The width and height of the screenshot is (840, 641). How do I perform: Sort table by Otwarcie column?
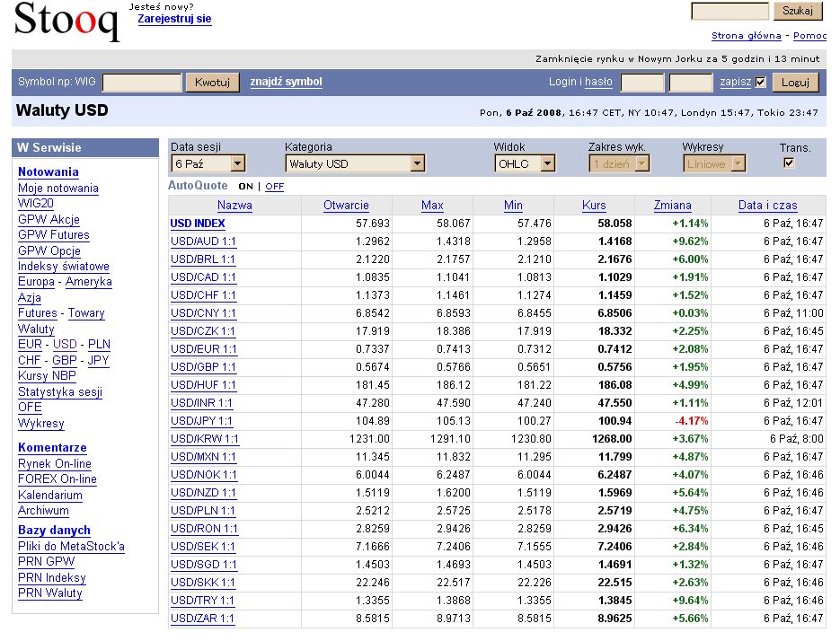346,205
